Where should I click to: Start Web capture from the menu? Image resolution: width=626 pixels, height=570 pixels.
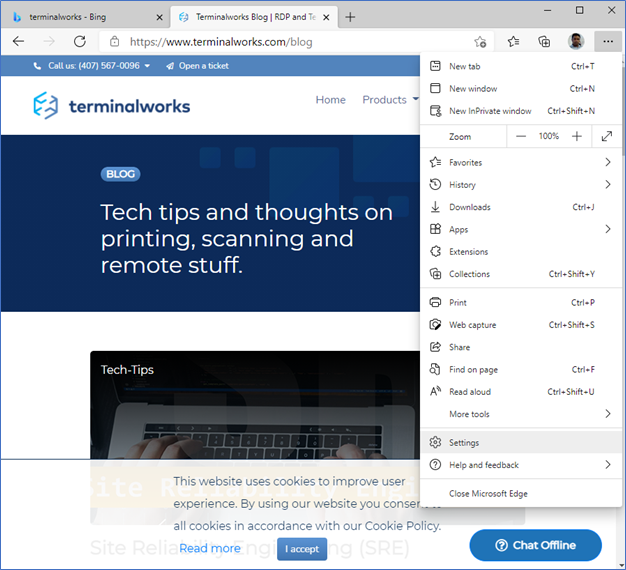521,325
